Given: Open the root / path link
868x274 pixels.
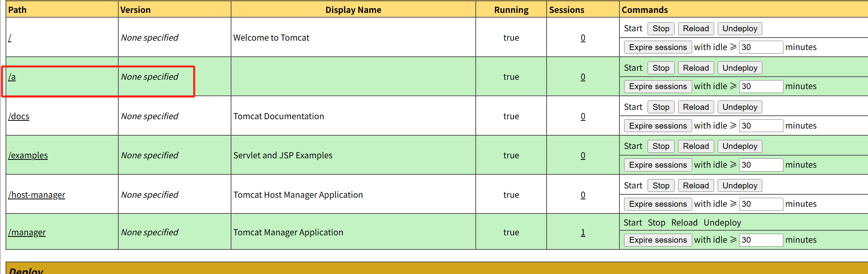Looking at the screenshot, I should [10, 38].
